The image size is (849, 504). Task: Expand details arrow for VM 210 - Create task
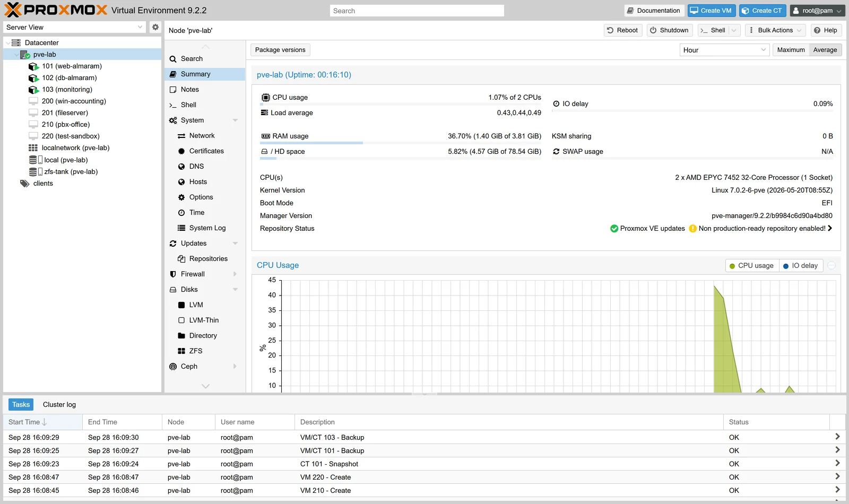click(837, 490)
